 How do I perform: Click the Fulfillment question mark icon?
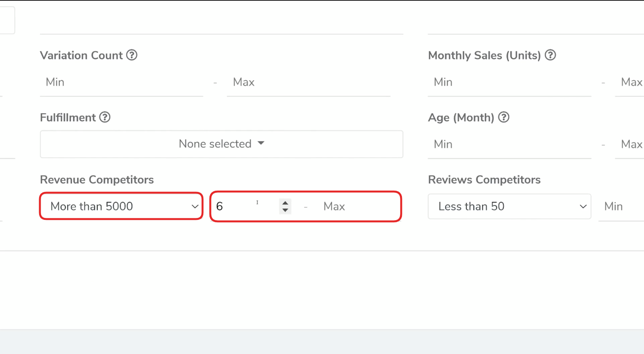(x=105, y=117)
